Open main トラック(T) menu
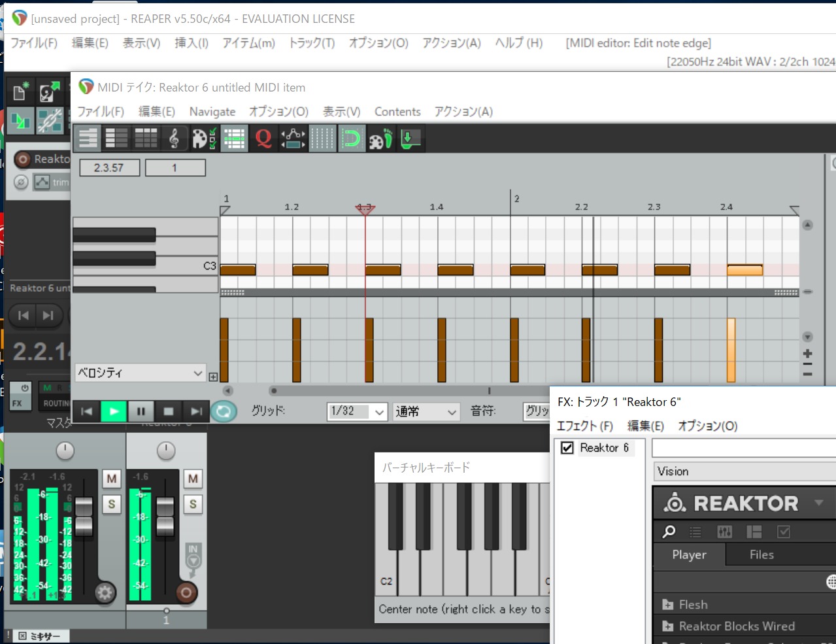 (312, 43)
